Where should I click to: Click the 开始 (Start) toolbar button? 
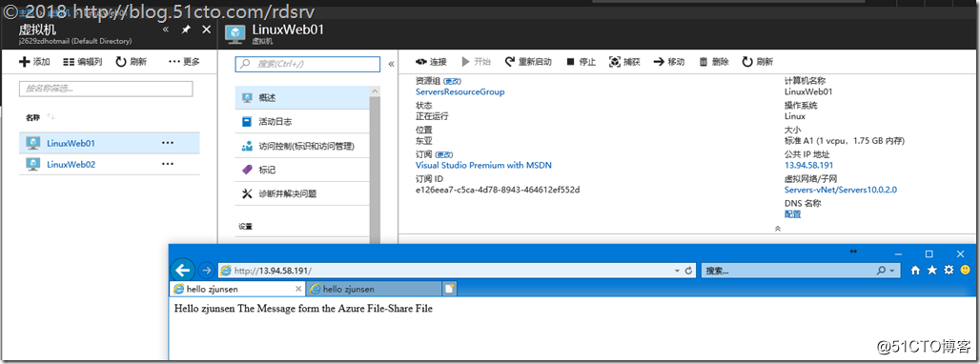pos(477,62)
